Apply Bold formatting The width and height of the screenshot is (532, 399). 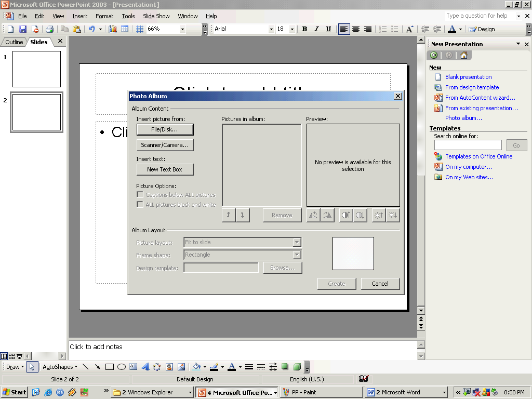coord(304,29)
